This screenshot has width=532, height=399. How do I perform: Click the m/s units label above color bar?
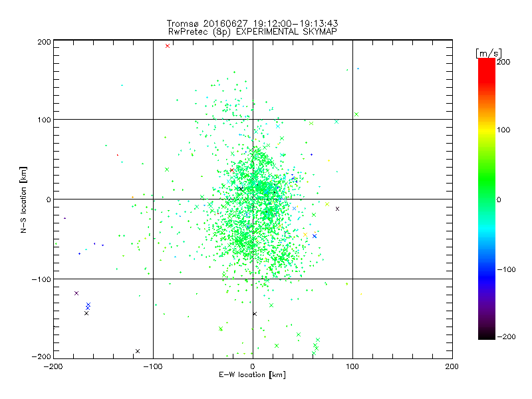point(489,53)
